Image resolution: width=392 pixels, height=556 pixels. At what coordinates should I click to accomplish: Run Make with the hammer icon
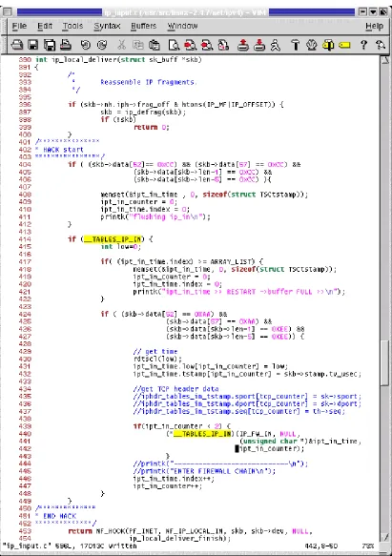point(295,45)
